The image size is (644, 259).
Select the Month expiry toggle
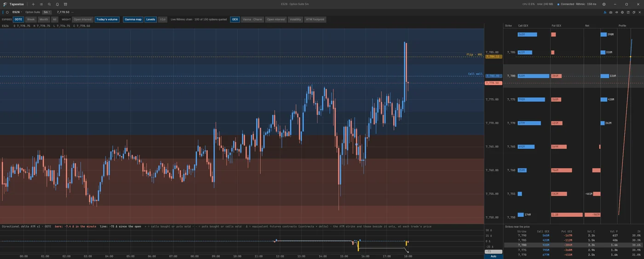44,20
